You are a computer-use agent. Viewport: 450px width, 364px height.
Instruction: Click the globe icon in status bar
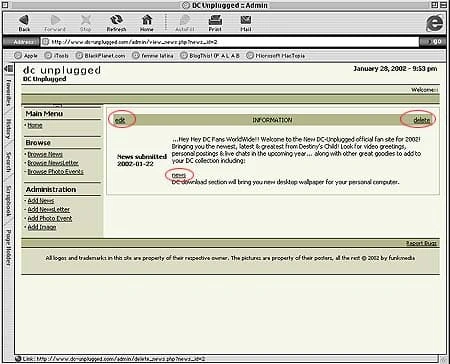tap(18, 359)
